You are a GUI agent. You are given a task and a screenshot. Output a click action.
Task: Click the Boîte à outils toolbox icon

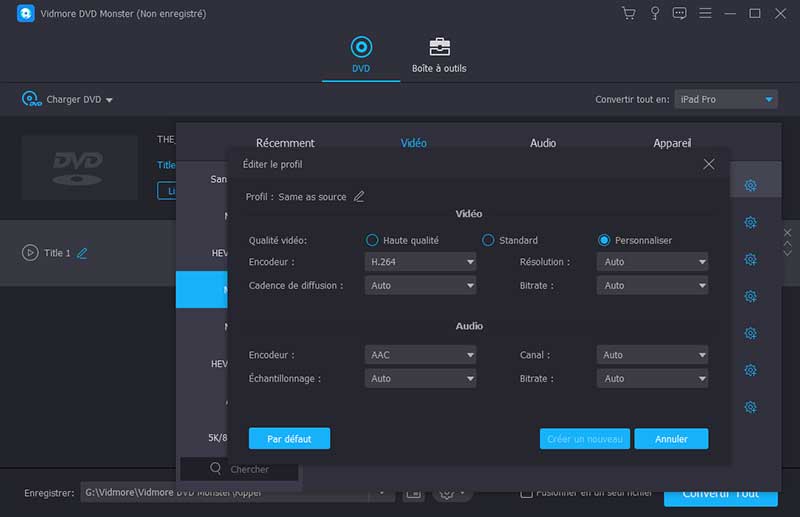tap(439, 48)
